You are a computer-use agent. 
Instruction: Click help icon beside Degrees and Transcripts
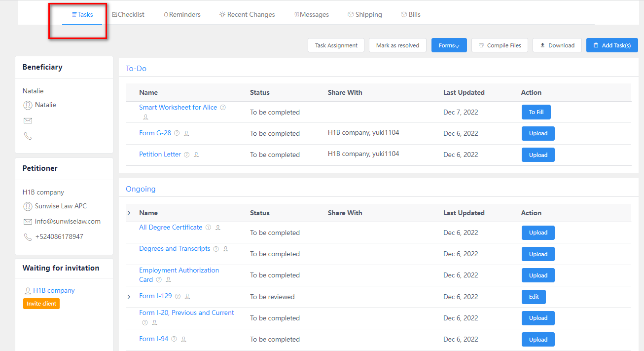pyautogui.click(x=216, y=249)
